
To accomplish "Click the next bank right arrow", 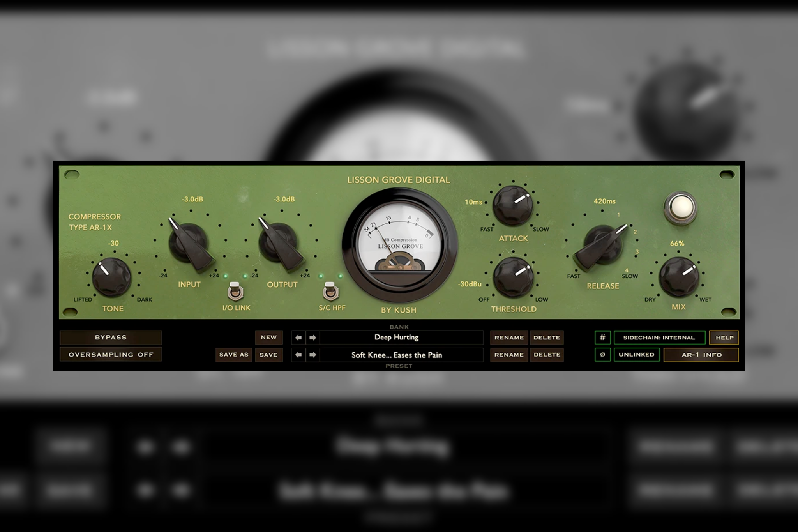I will 312,338.
